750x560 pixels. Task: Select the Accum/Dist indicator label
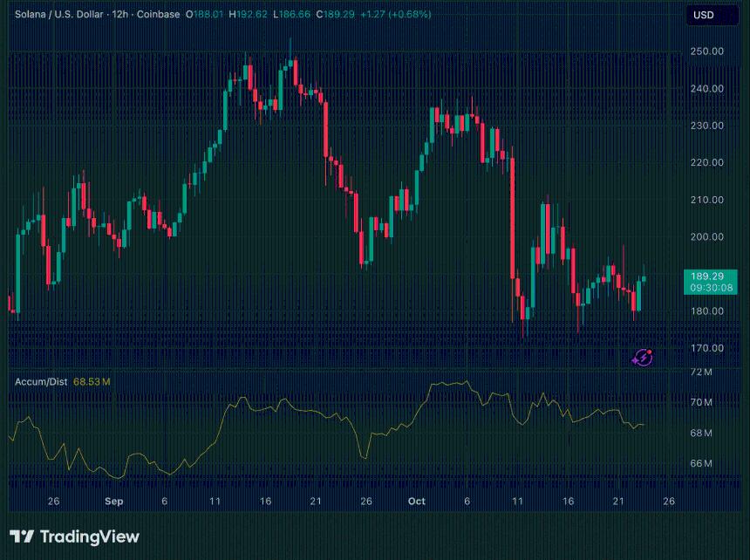point(41,381)
